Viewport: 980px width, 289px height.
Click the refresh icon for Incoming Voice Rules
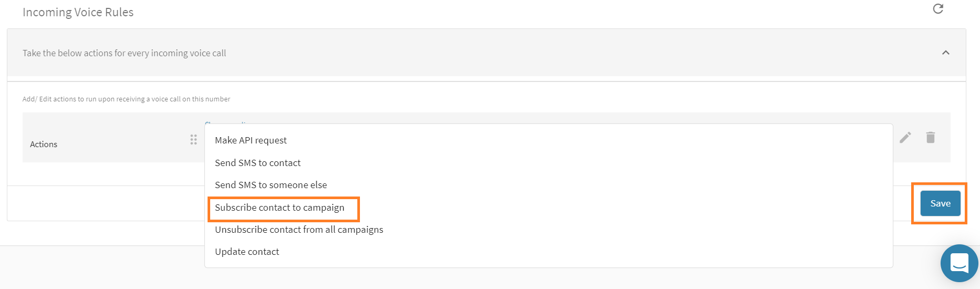[938, 9]
